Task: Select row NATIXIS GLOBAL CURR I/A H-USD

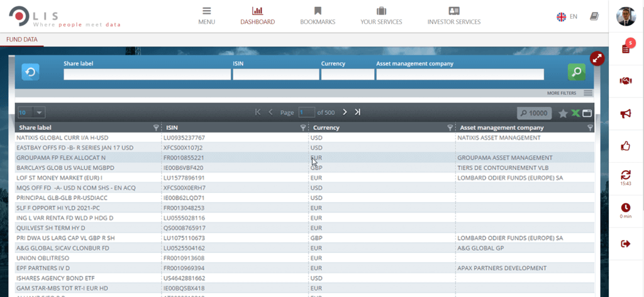Action: (x=305, y=138)
